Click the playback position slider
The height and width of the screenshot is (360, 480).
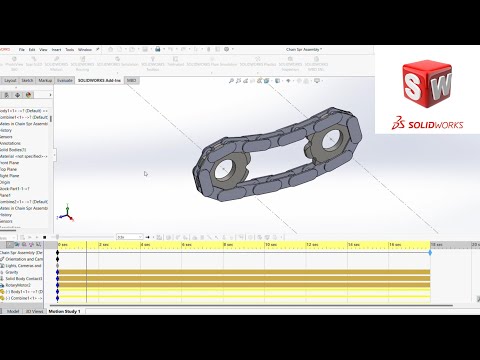coord(57,237)
